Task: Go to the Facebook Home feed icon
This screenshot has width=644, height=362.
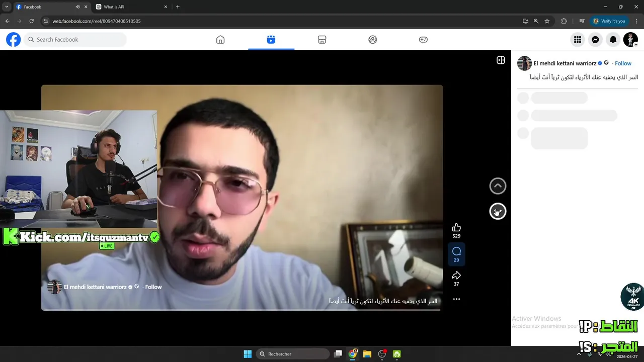Action: pyautogui.click(x=220, y=40)
